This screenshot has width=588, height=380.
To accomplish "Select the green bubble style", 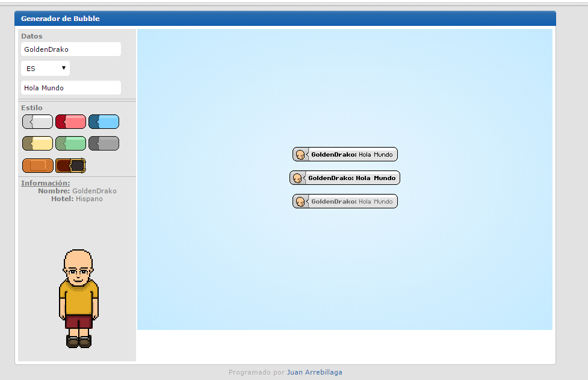I will coord(70,143).
